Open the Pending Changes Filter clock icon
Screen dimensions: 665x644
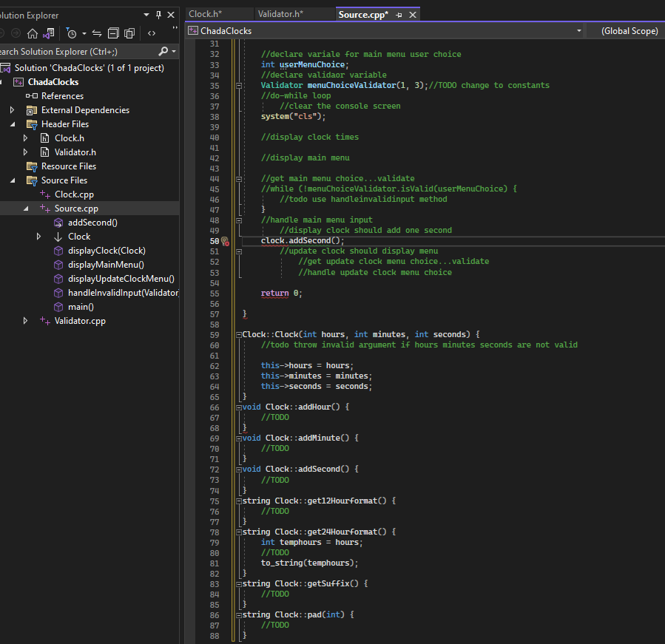point(71,33)
